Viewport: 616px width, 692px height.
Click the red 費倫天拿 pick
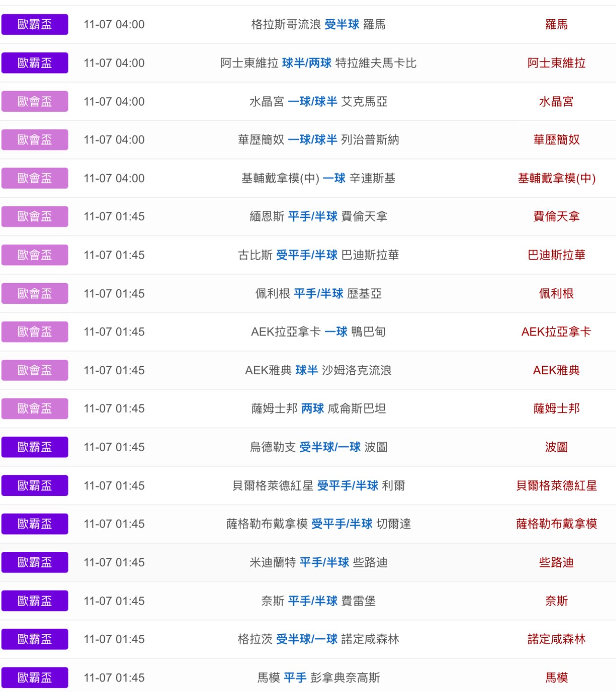(x=556, y=216)
